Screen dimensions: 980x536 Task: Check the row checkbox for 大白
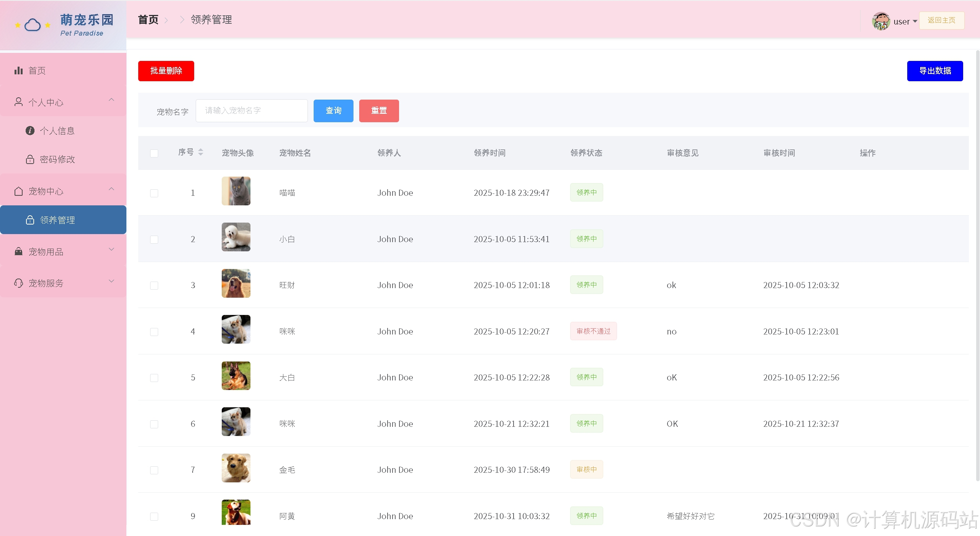pyautogui.click(x=154, y=378)
